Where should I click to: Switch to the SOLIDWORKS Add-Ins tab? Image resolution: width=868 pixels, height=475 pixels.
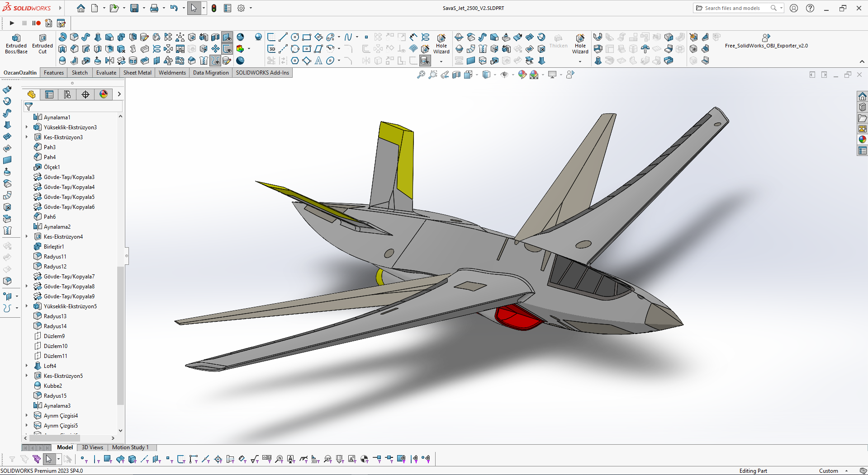(262, 73)
